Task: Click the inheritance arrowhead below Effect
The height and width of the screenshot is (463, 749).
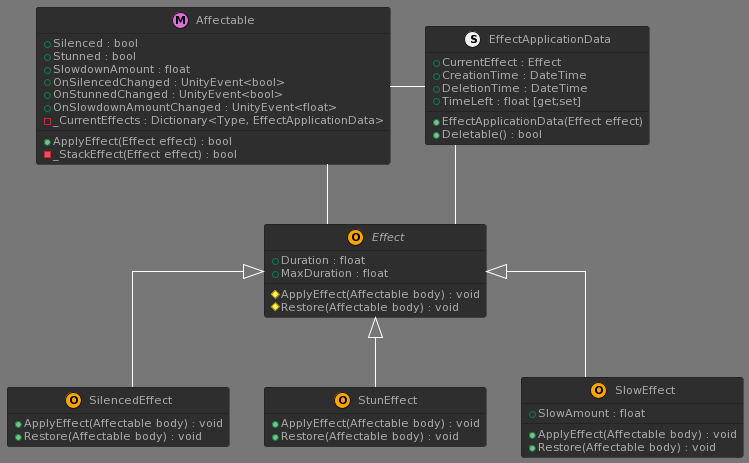Action: [x=375, y=328]
